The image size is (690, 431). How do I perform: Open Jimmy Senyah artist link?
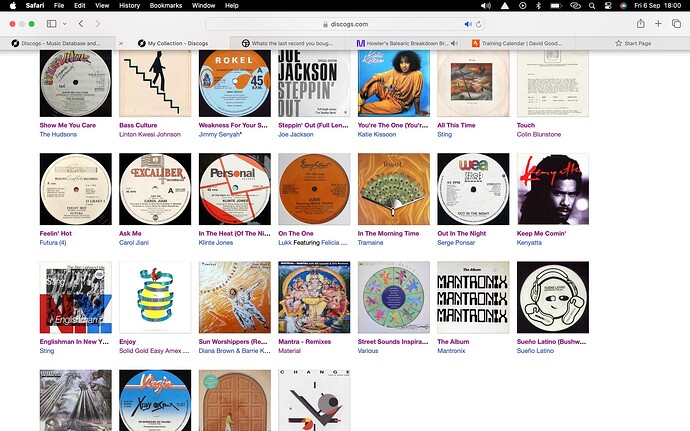click(x=220, y=134)
